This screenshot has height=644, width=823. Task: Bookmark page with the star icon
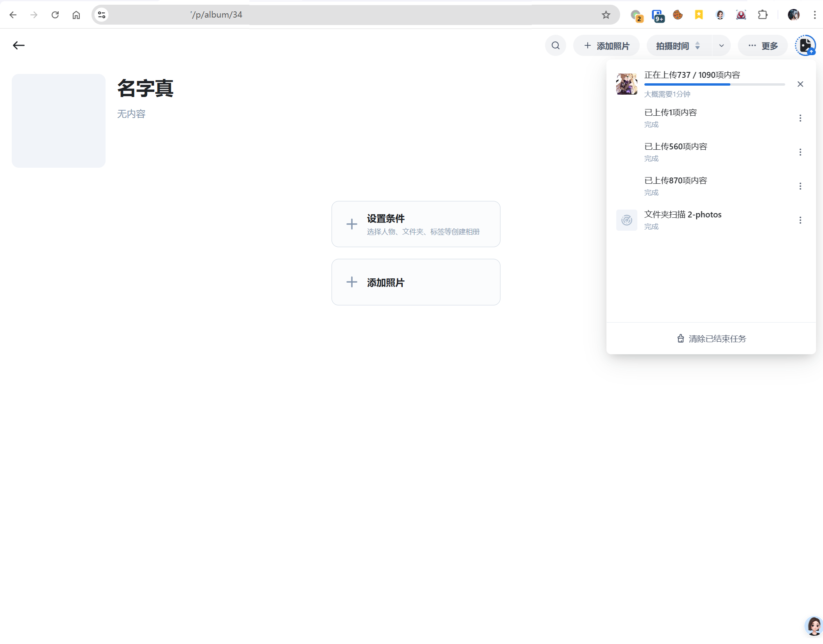coord(606,15)
